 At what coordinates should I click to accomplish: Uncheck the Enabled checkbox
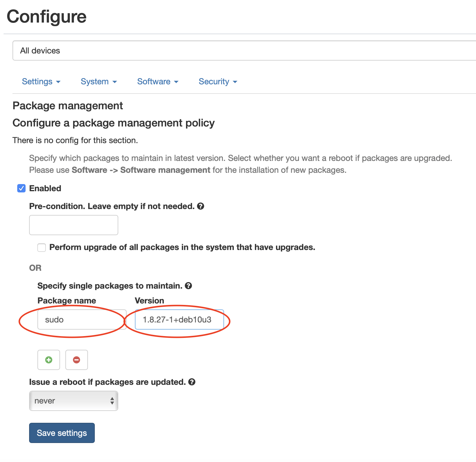pos(21,188)
